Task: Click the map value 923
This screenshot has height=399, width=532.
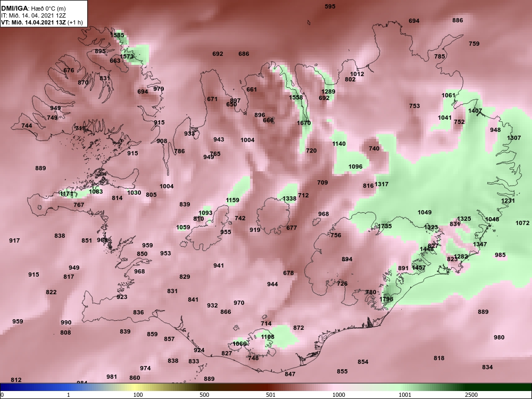Action: point(122,297)
